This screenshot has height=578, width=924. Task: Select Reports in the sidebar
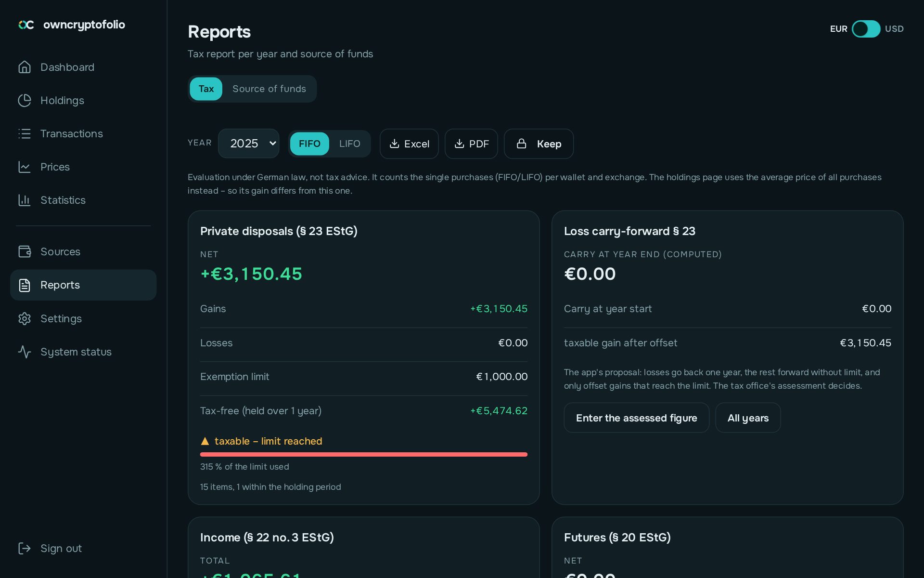pos(83,285)
